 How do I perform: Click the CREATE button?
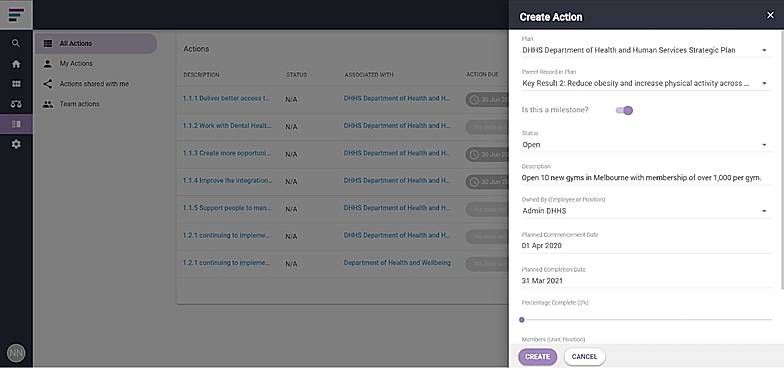coord(538,357)
